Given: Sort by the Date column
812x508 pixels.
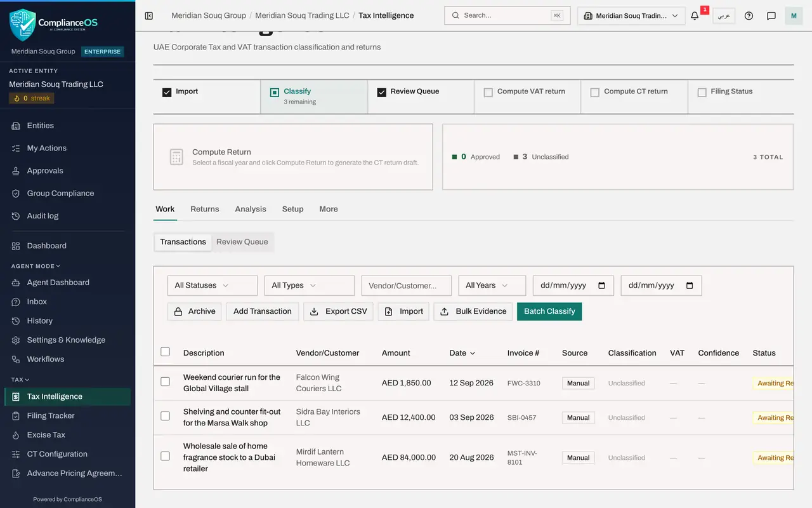Looking at the screenshot, I should point(462,353).
